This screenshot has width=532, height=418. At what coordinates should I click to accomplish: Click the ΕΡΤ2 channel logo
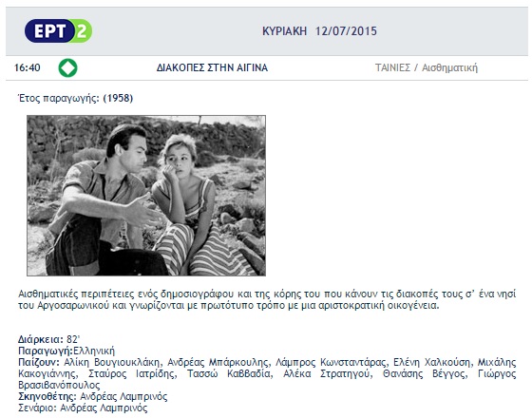point(58,30)
